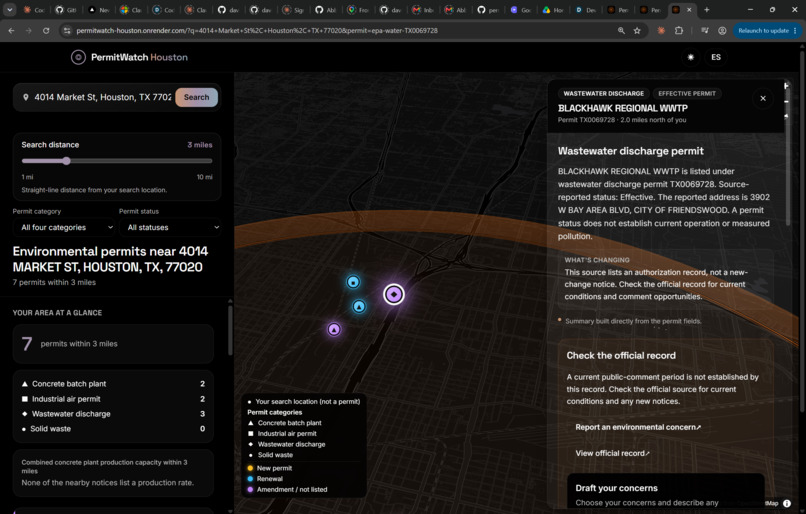Switch to the 'Fro' maps tab
This screenshot has width=806, height=514.
pos(358,10)
